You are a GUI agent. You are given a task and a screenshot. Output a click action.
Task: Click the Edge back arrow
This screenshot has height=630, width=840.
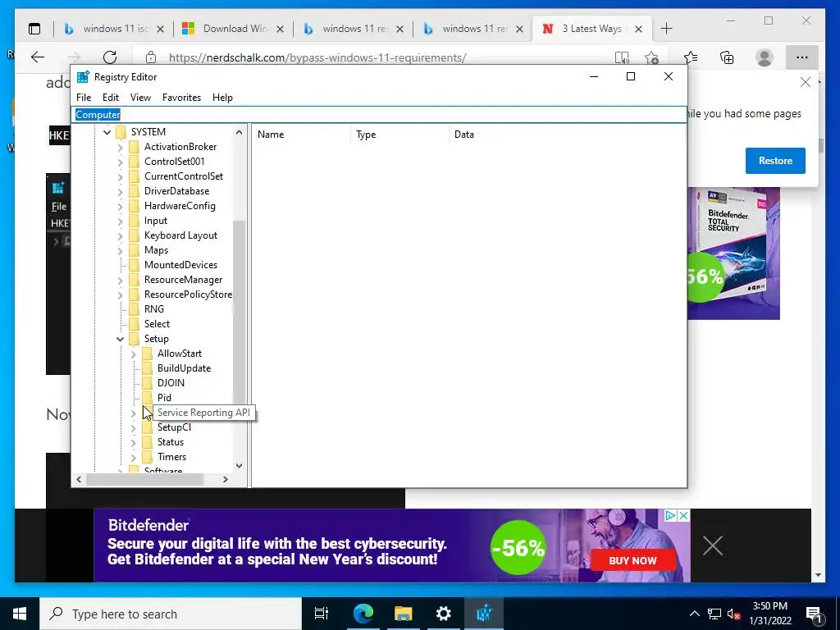[x=37, y=57]
